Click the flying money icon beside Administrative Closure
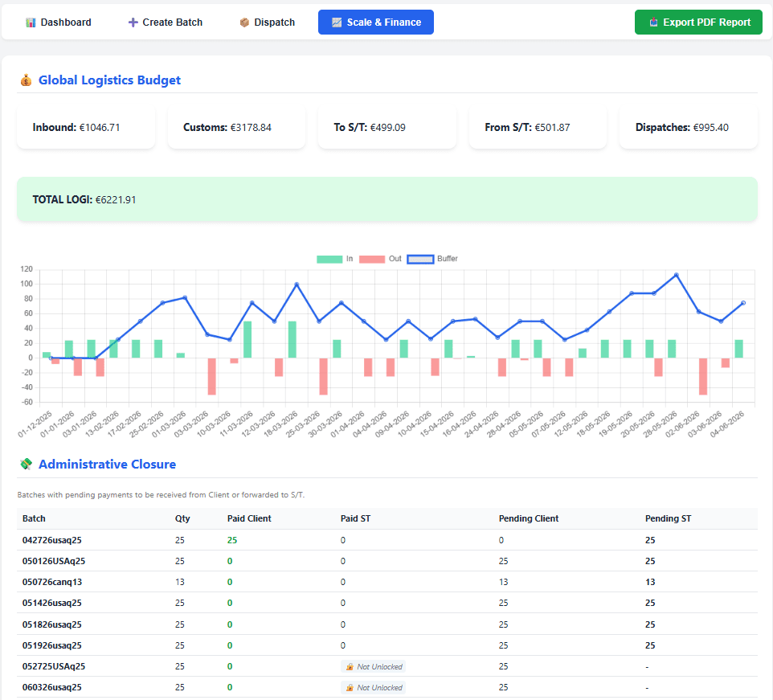Viewport: 773px width, 700px height. tap(27, 464)
